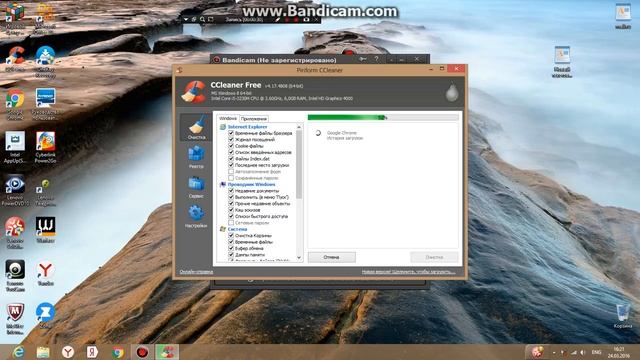
Task: Click the red Я Yandex icon on the taskbar
Action: pyautogui.click(x=93, y=352)
